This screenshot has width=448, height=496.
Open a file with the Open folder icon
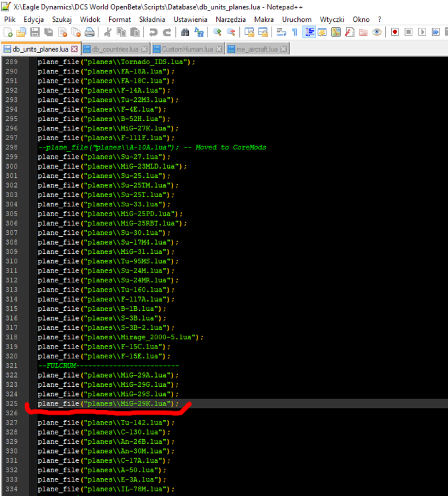pos(21,32)
